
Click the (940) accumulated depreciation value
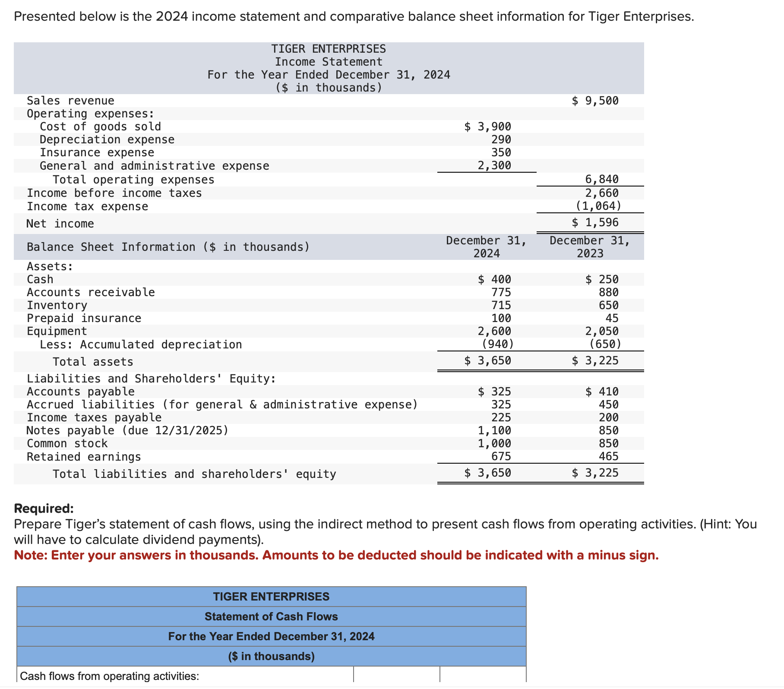pos(498,344)
